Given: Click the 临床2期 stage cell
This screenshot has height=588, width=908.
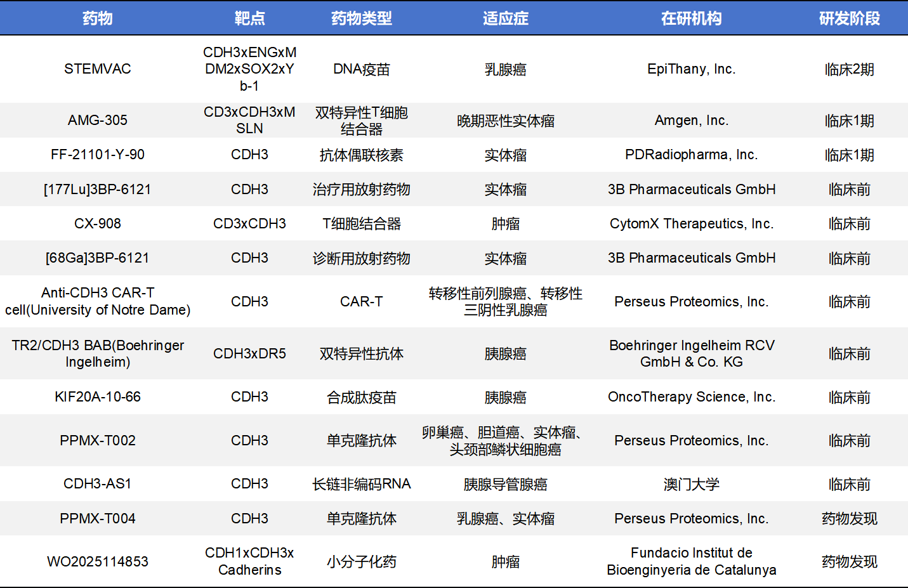Looking at the screenshot, I should point(849,69).
